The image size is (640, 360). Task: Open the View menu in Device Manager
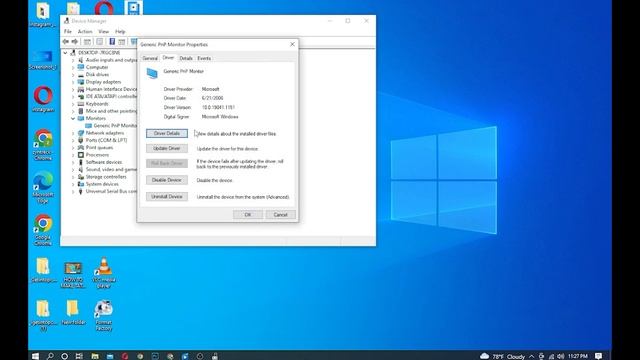[x=104, y=31]
